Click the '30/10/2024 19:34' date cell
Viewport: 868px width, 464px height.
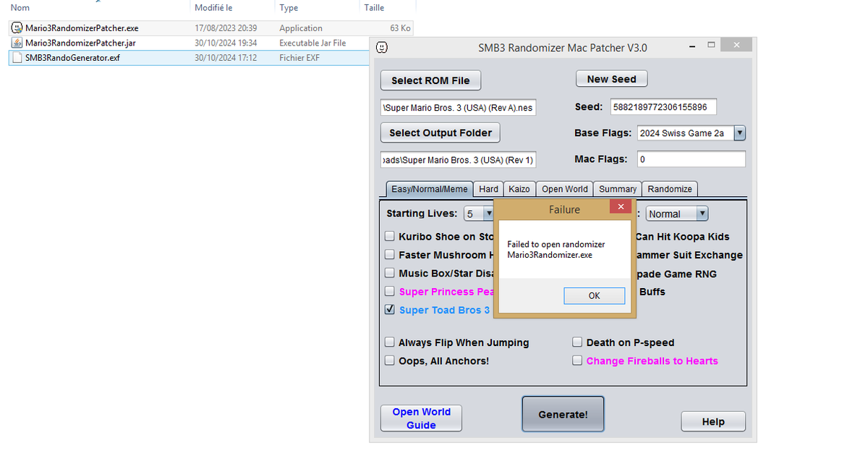pyautogui.click(x=226, y=43)
